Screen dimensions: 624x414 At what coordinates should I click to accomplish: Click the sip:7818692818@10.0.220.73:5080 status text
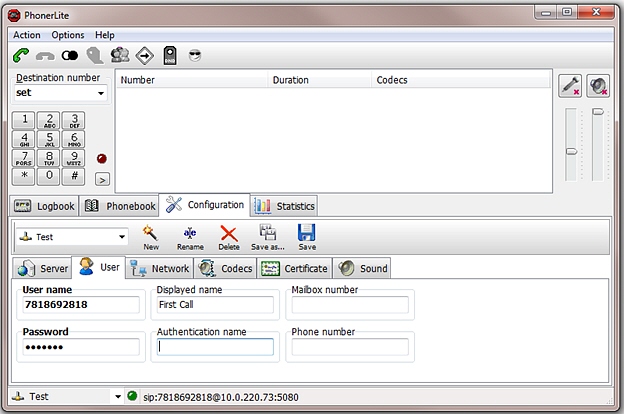(x=221, y=397)
